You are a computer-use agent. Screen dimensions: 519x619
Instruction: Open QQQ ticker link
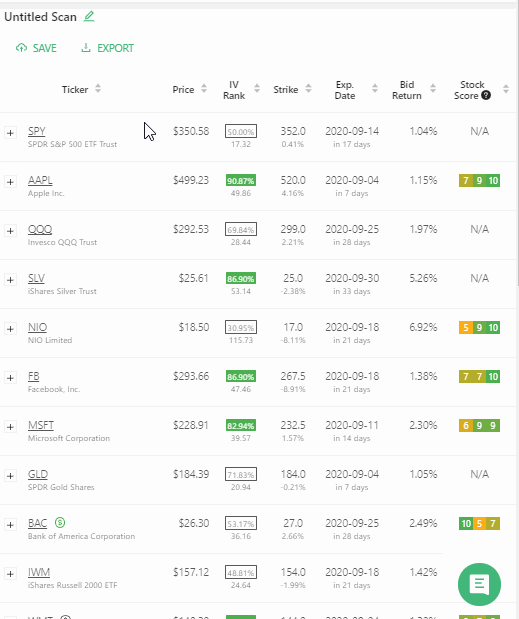coord(40,229)
